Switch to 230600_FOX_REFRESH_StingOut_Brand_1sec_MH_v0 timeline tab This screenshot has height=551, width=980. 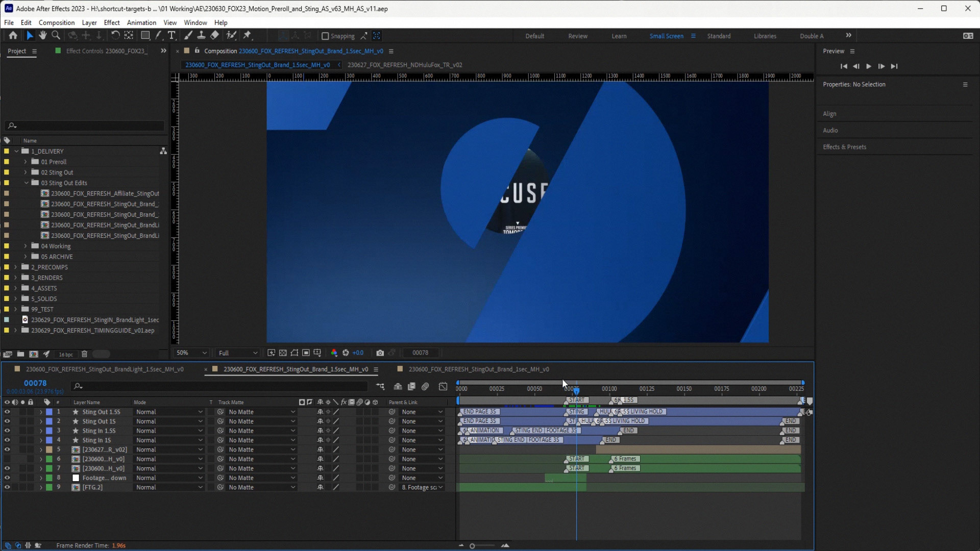pos(478,369)
